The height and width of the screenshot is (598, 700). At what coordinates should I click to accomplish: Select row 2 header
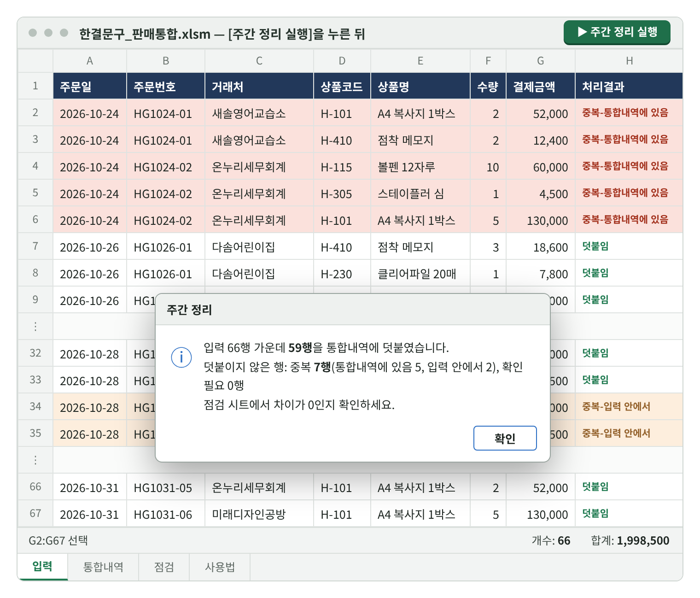[35, 113]
